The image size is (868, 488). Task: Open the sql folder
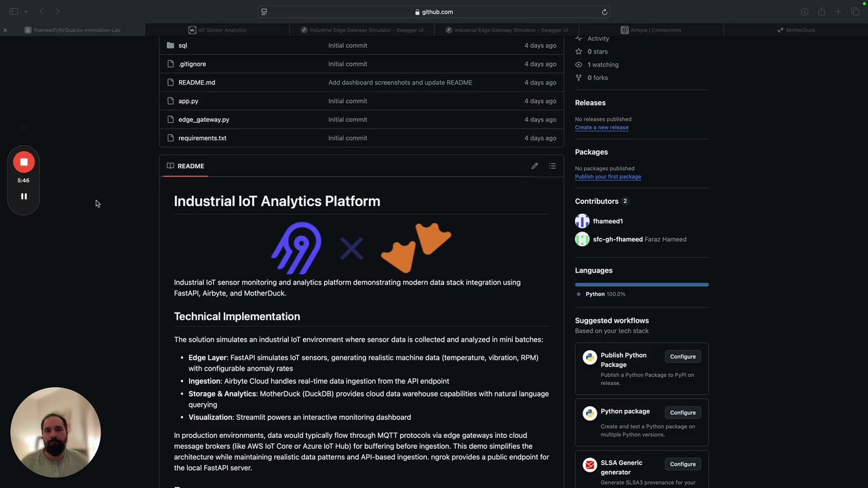point(182,45)
